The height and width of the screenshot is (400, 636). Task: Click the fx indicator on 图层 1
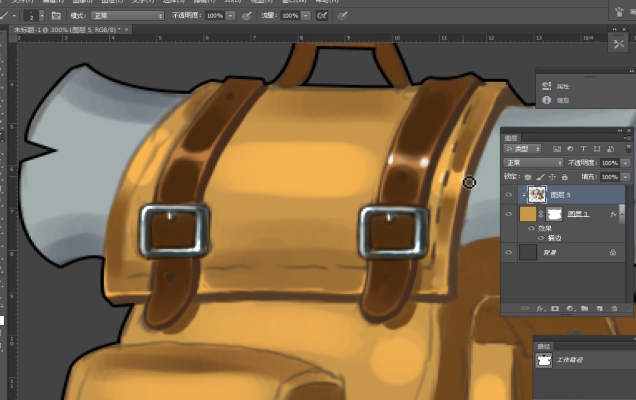click(x=613, y=214)
